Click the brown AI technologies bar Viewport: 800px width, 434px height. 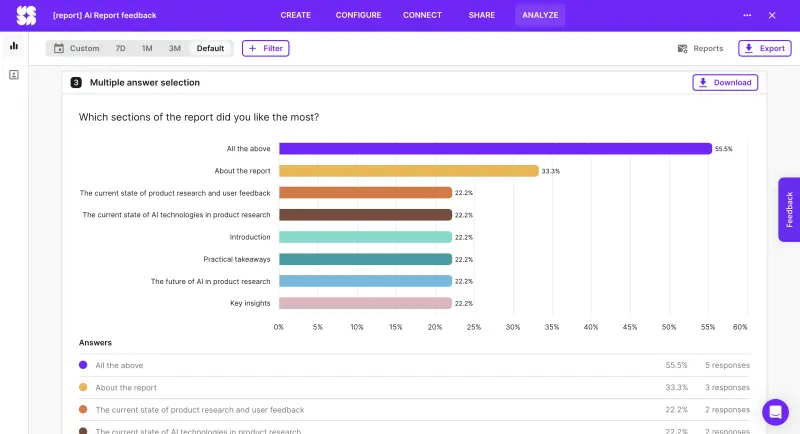point(365,215)
